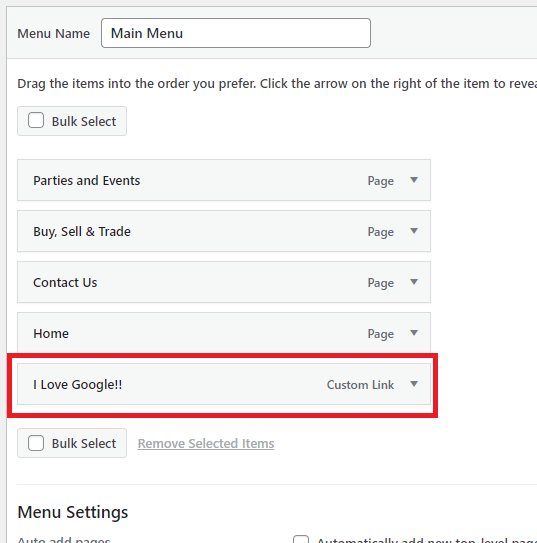The width and height of the screenshot is (537, 543).
Task: Expand the I Love Google!! custom link arrow
Action: [x=414, y=384]
